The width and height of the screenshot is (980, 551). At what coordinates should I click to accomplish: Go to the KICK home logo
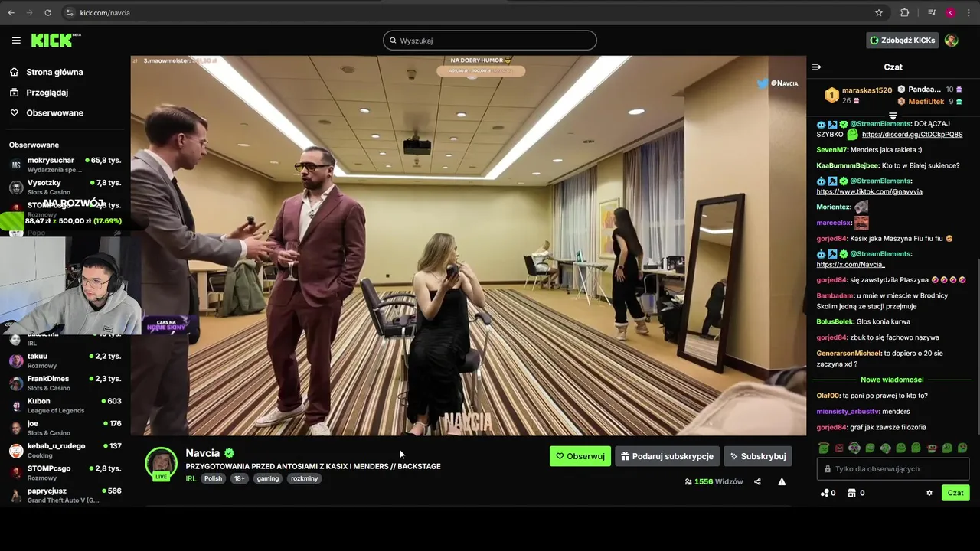click(x=56, y=40)
